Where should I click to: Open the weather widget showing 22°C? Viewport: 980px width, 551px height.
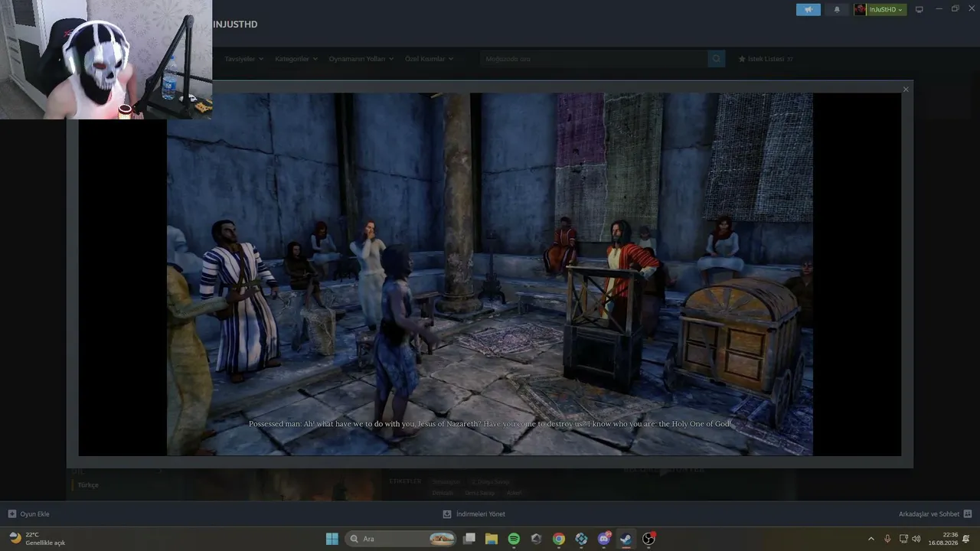(37, 539)
